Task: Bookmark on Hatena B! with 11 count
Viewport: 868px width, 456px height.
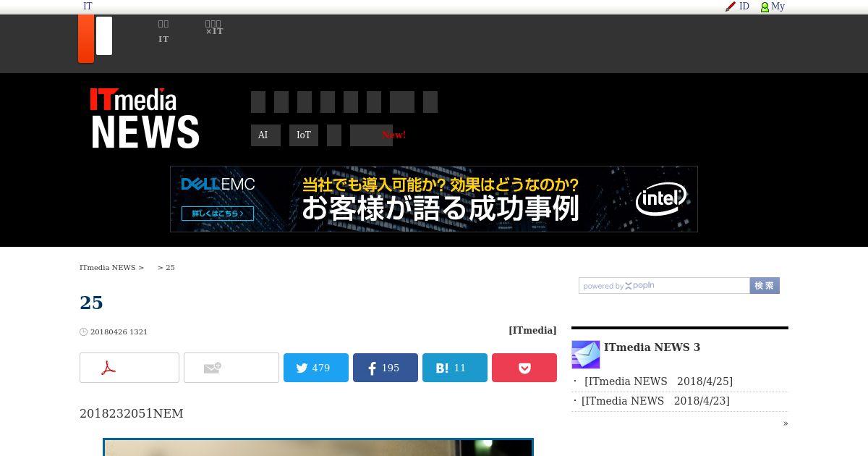Action: click(x=455, y=368)
